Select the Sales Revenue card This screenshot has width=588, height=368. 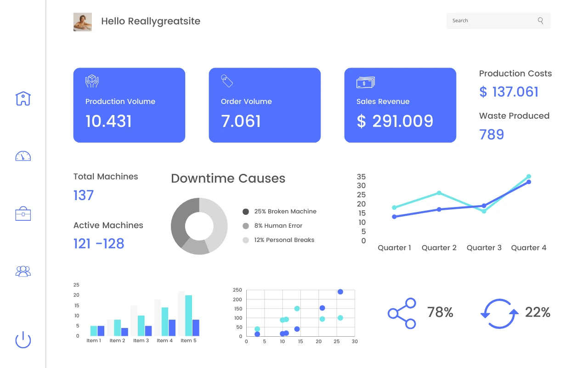tap(400, 105)
